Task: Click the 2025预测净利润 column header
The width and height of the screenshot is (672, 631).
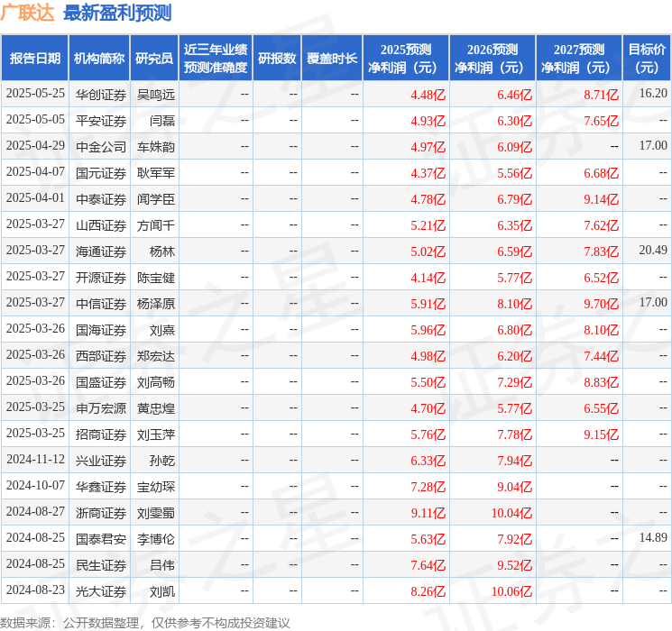Action: 406,59
